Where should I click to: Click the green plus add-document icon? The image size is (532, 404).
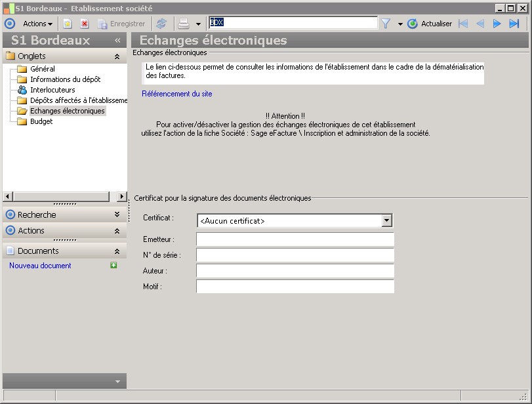[x=113, y=265]
